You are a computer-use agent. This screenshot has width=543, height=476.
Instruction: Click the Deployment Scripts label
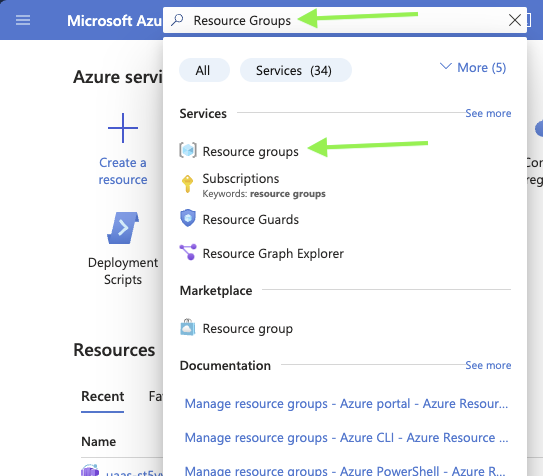pos(123,271)
